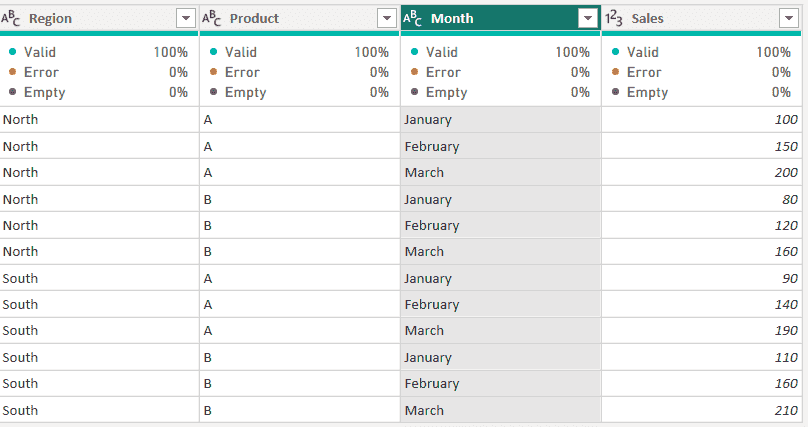Click the ABC data type icon for Region
808x427 pixels.
10,19
